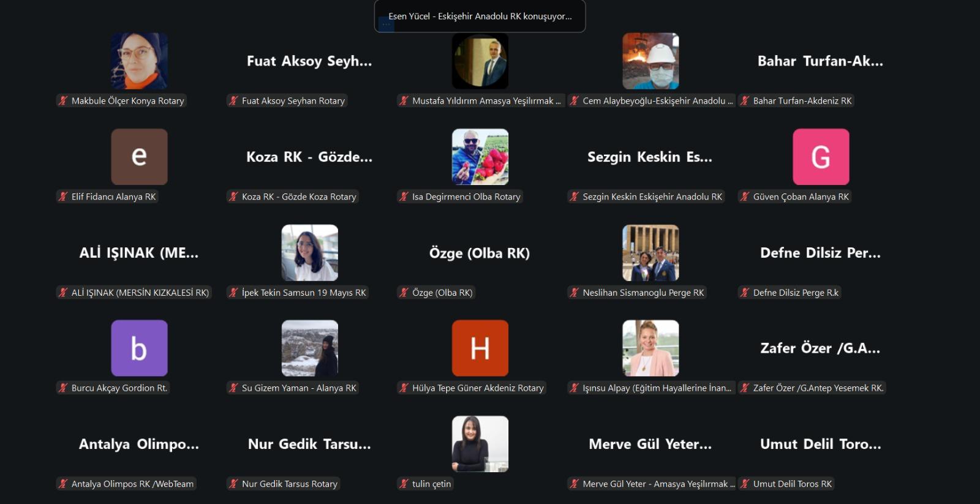Select Mustafa Yıldırım's round profile photo
Viewport: 980px width, 504px height.
(480, 61)
